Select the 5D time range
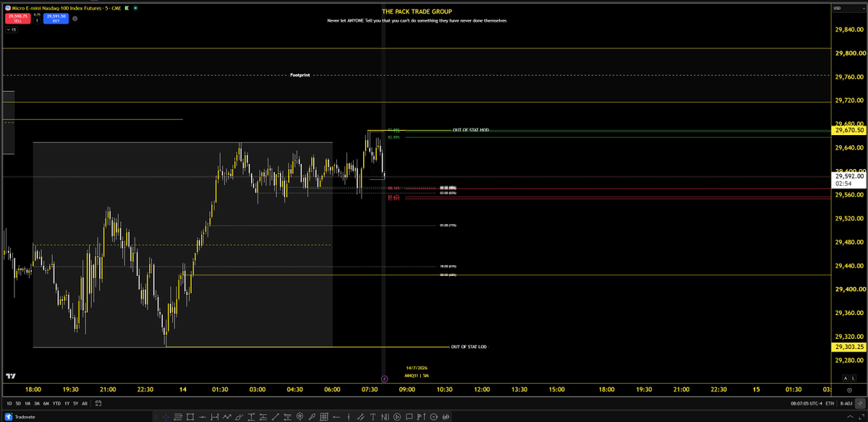 point(17,402)
